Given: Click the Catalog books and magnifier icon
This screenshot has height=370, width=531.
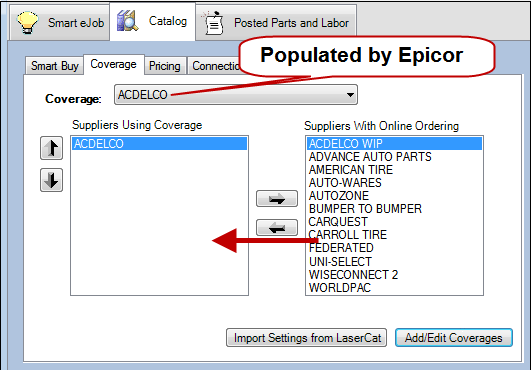Looking at the screenshot, I should click(x=127, y=21).
